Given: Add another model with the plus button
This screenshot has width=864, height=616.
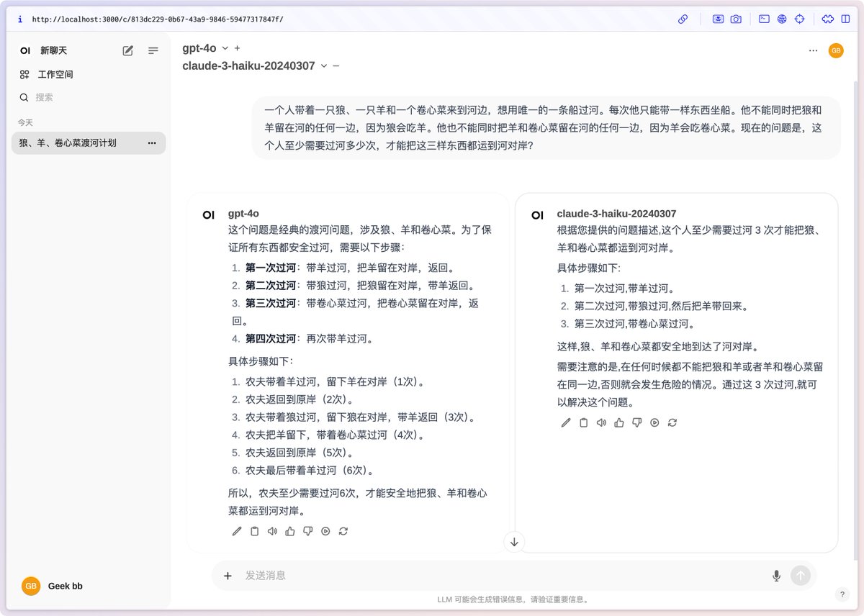Looking at the screenshot, I should point(238,47).
